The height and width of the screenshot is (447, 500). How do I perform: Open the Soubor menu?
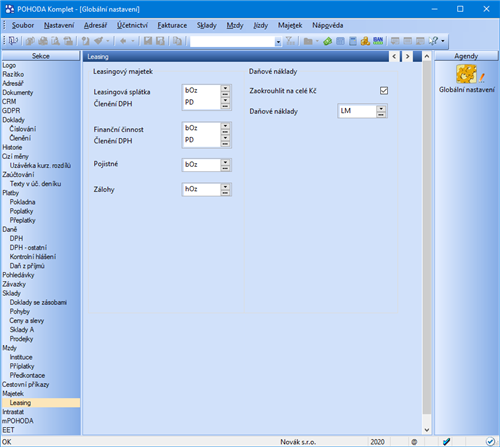(23, 25)
